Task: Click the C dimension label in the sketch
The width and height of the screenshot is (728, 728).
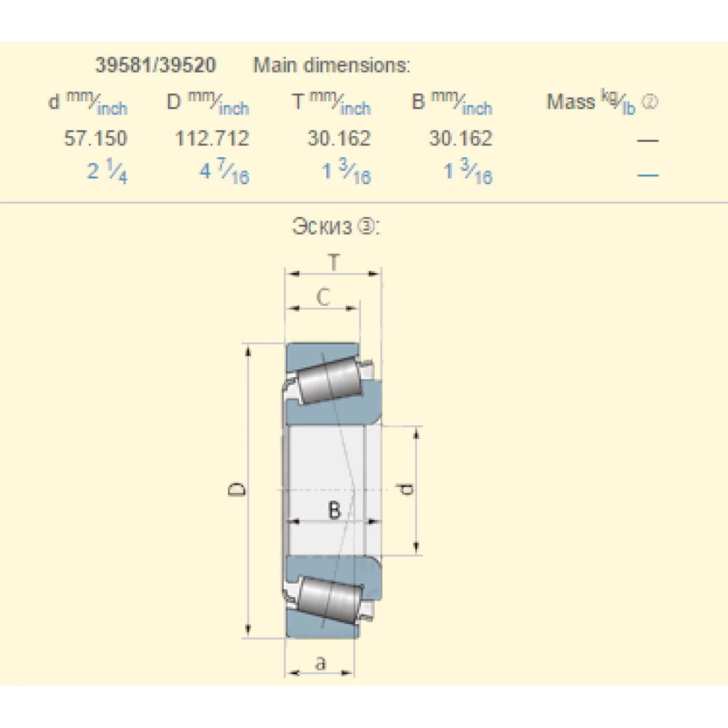Action: [x=324, y=296]
